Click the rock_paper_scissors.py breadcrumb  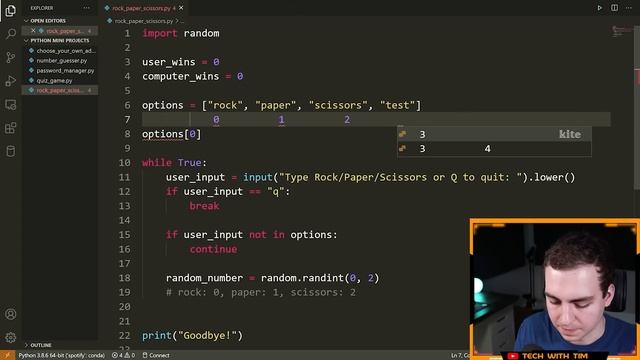click(143, 21)
